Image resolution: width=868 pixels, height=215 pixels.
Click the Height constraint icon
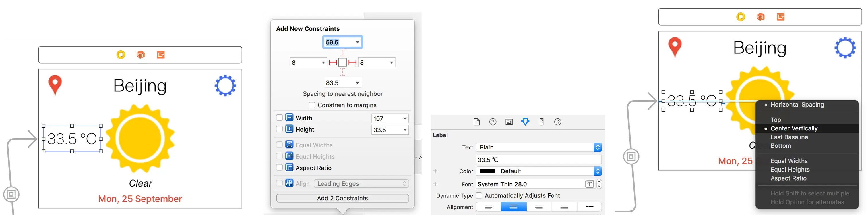[x=289, y=129]
